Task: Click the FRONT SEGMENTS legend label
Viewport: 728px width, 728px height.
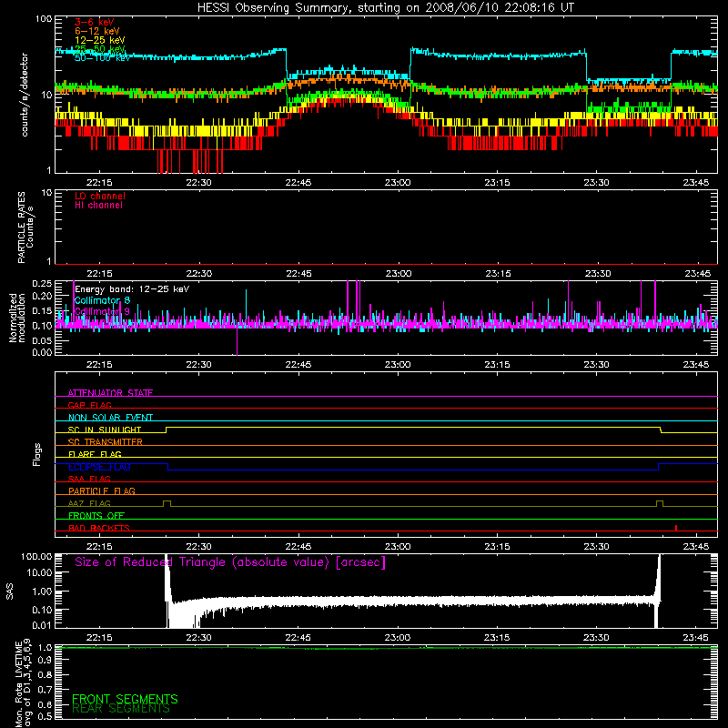Action: [x=125, y=699]
